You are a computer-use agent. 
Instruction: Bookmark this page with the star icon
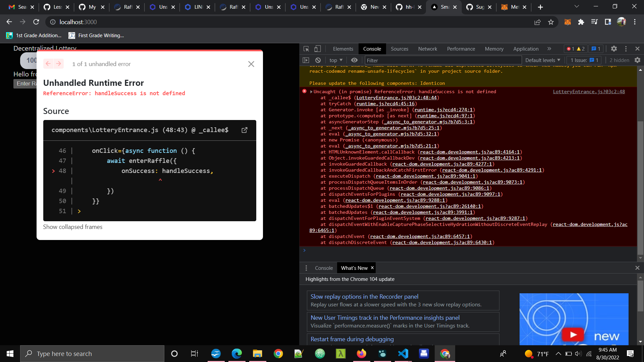pos(551,22)
